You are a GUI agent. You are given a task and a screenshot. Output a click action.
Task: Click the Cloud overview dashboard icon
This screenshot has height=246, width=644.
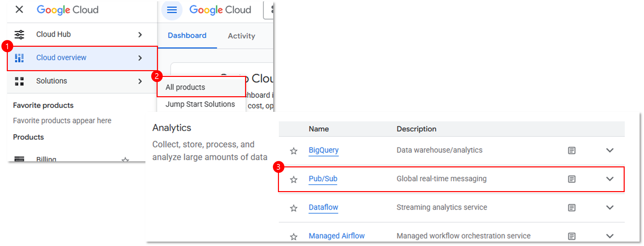pos(19,58)
